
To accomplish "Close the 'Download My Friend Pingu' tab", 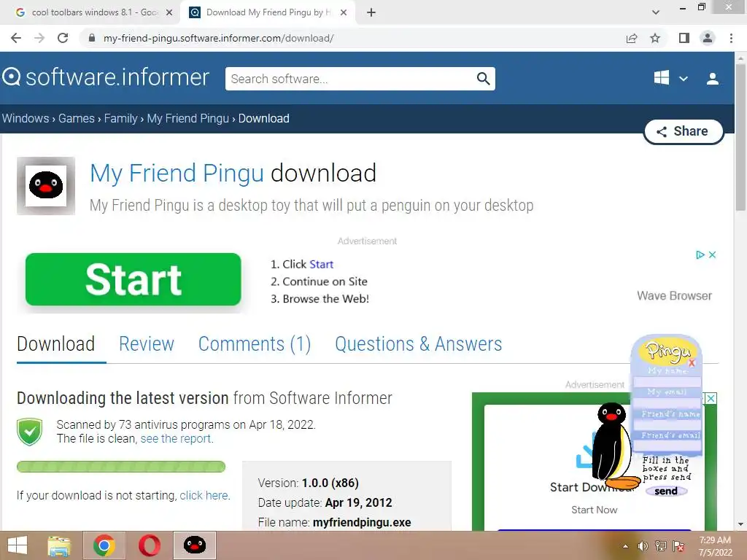I will (x=344, y=12).
